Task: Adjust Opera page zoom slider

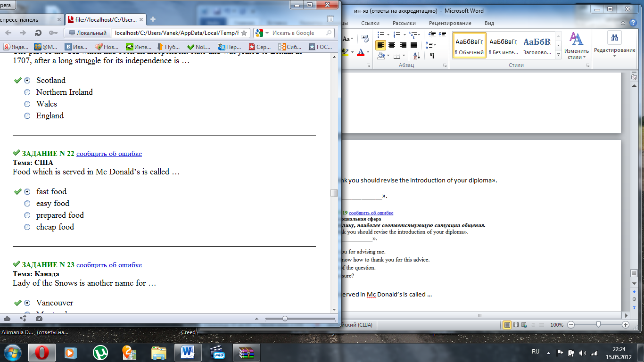Action: [x=285, y=319]
